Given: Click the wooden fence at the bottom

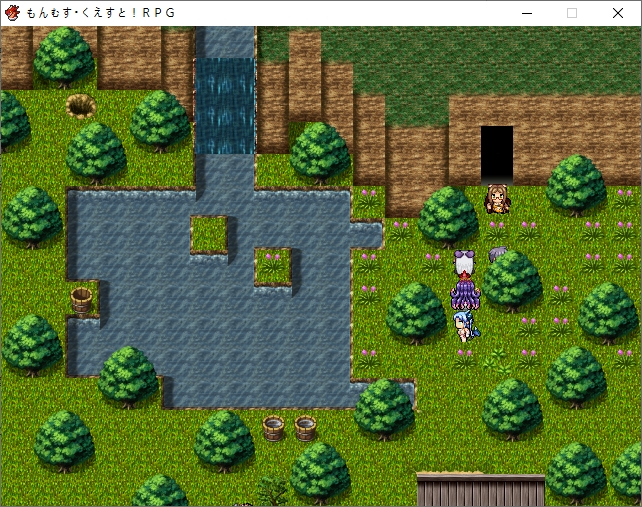Looking at the screenshot, I should (481, 490).
